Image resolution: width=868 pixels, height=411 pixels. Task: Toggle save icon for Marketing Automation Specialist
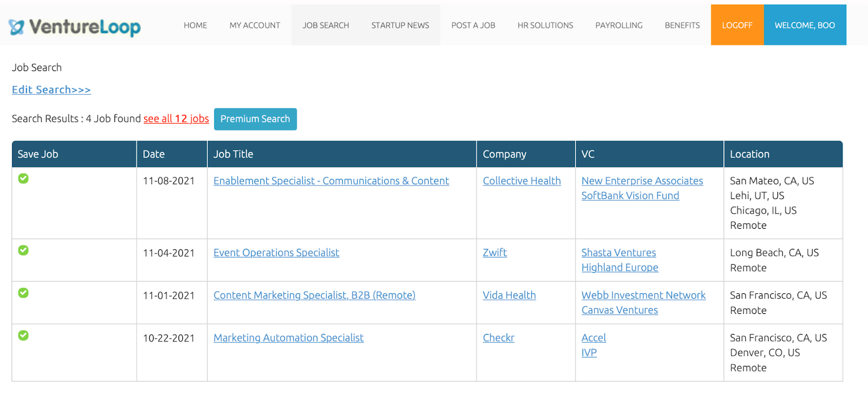(x=23, y=335)
